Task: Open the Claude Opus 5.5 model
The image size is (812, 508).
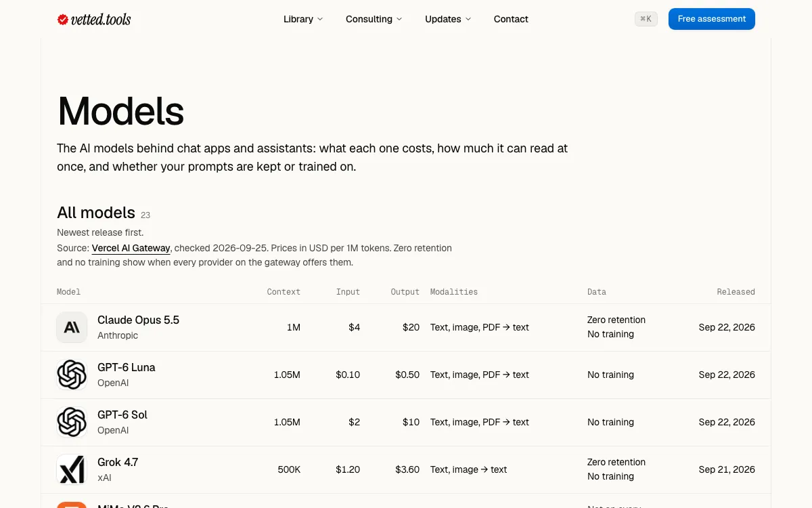Action: [138, 320]
